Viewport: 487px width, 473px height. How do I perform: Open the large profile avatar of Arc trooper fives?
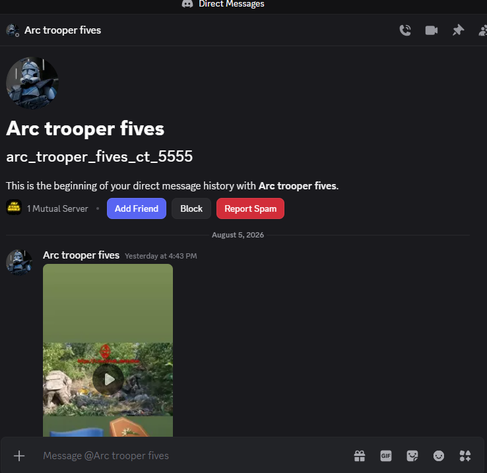32,83
